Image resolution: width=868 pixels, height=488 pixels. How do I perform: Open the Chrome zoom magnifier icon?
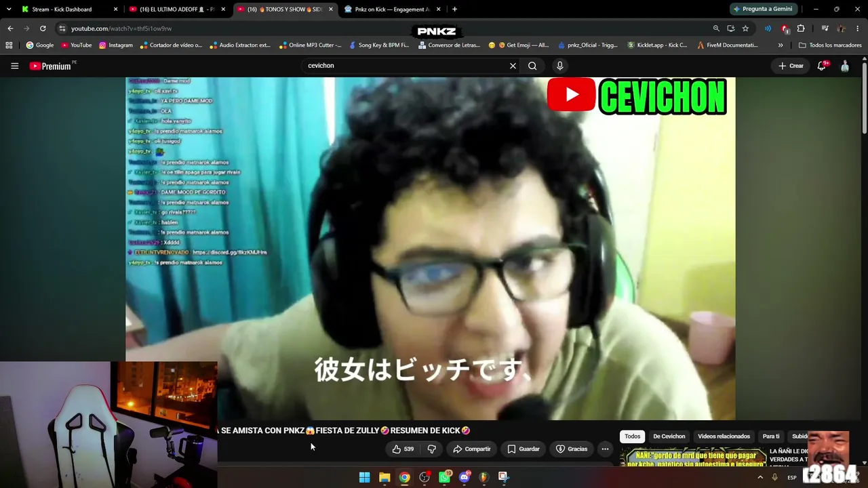click(x=716, y=28)
